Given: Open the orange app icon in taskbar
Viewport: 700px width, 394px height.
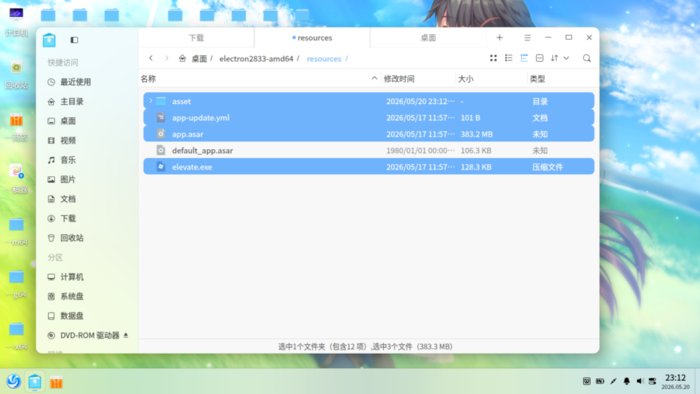Looking at the screenshot, I should pyautogui.click(x=56, y=382).
